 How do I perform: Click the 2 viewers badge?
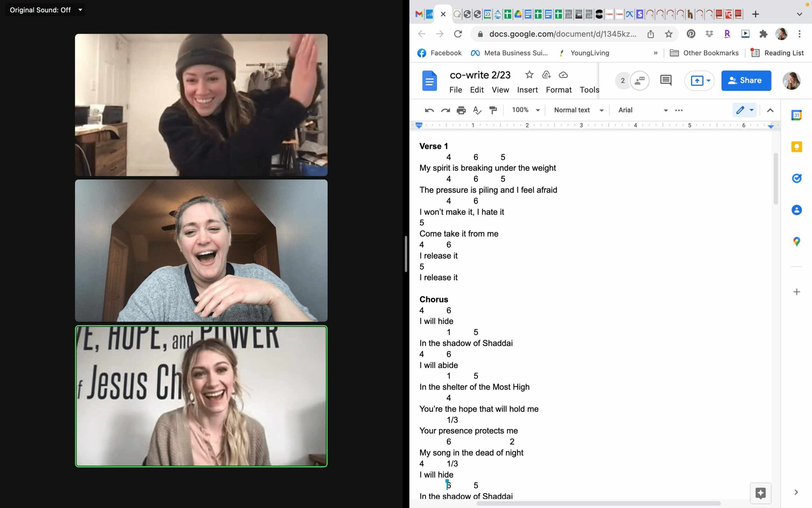click(x=623, y=81)
